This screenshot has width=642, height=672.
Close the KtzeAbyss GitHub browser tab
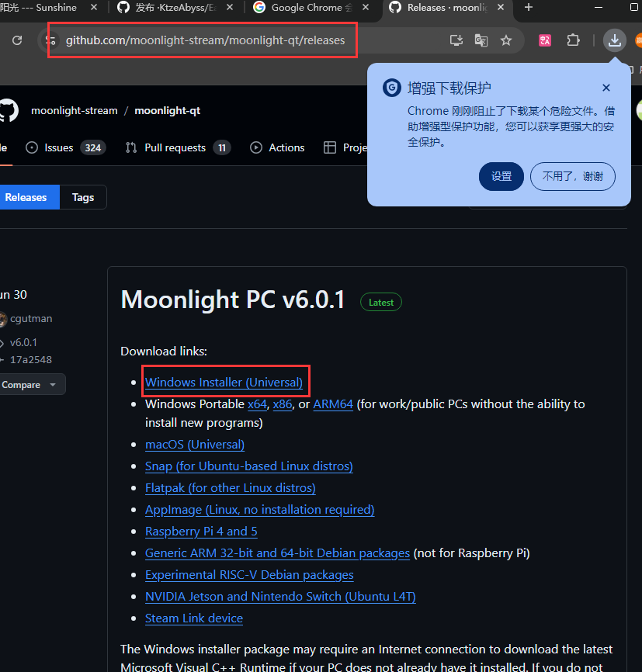click(230, 7)
